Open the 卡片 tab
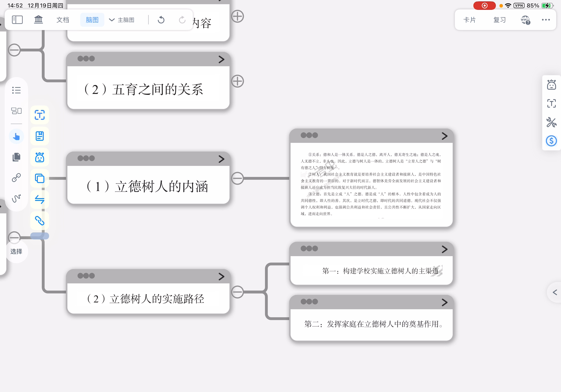The image size is (561, 392). tap(470, 20)
